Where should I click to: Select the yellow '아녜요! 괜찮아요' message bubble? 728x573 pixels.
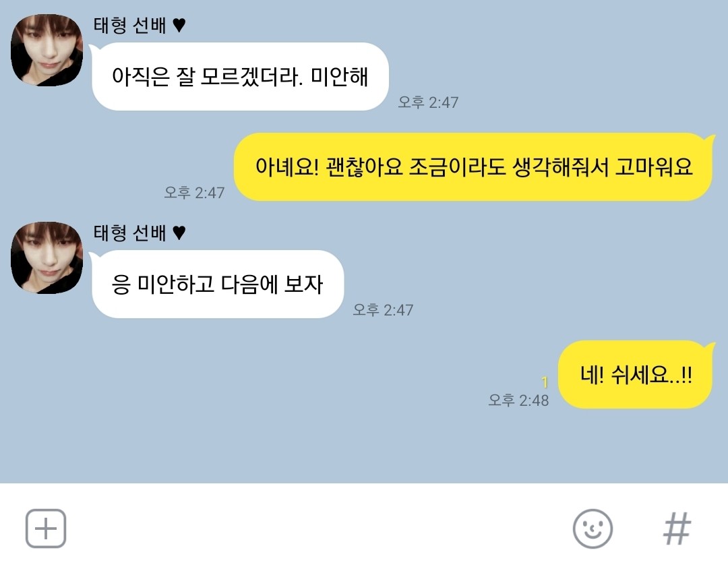click(475, 167)
